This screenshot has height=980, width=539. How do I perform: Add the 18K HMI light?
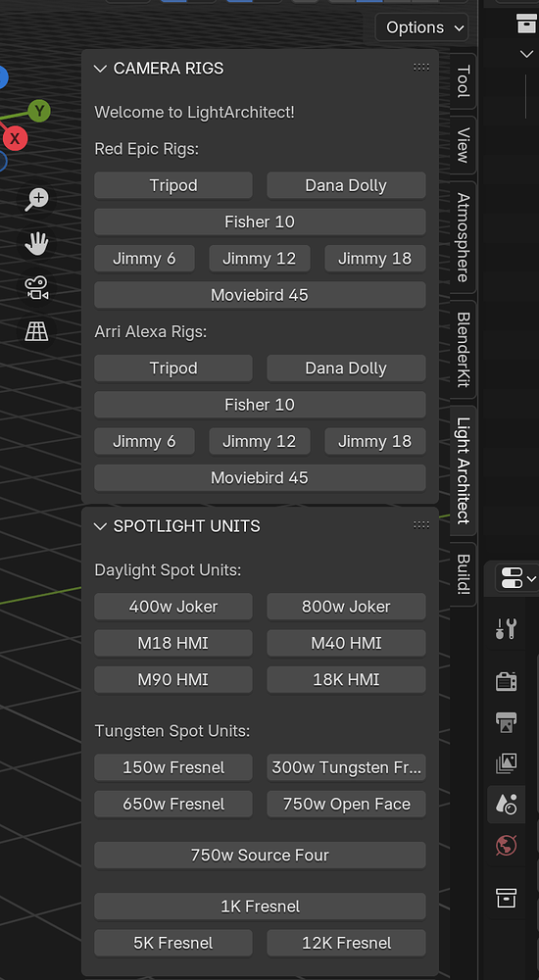(346, 679)
